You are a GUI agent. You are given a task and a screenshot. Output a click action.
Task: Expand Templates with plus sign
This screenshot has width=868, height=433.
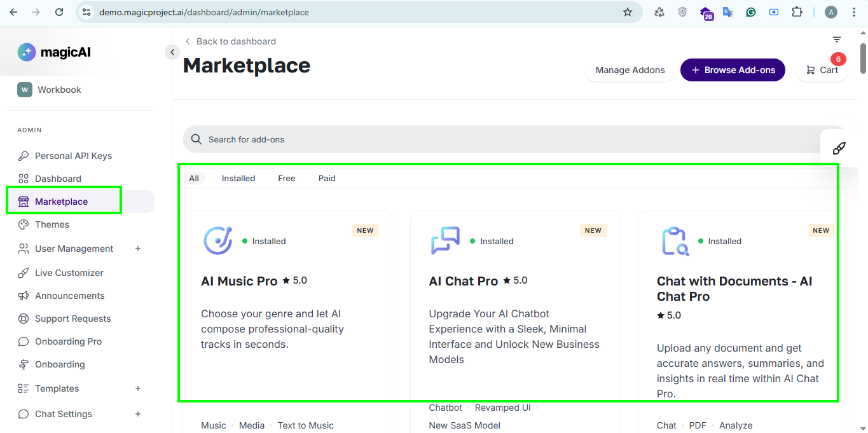click(138, 388)
